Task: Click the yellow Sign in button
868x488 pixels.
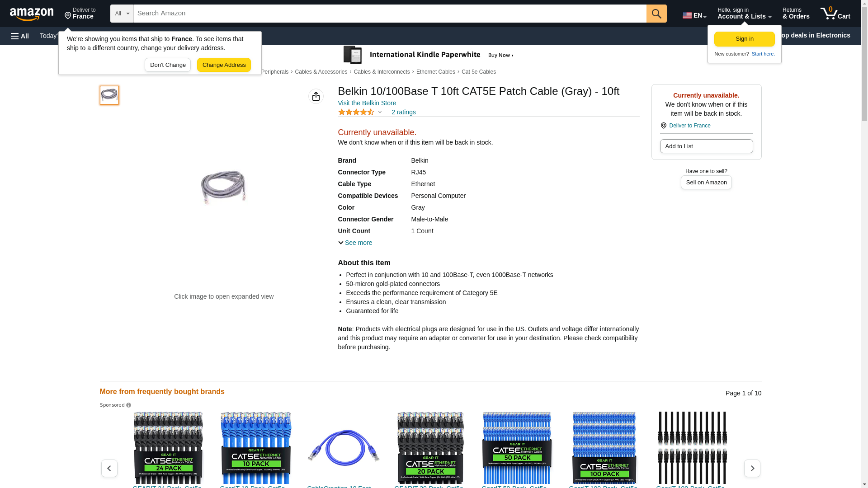Action: coord(744,39)
